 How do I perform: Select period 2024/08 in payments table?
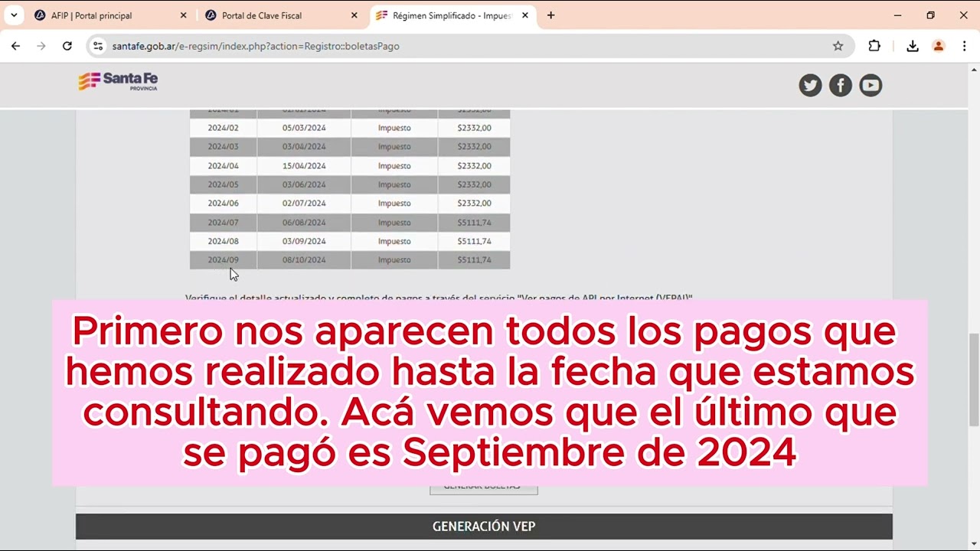[x=223, y=241]
